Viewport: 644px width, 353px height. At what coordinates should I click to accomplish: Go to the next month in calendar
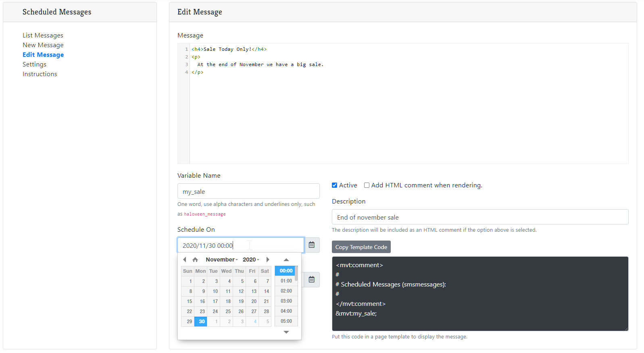pyautogui.click(x=268, y=260)
